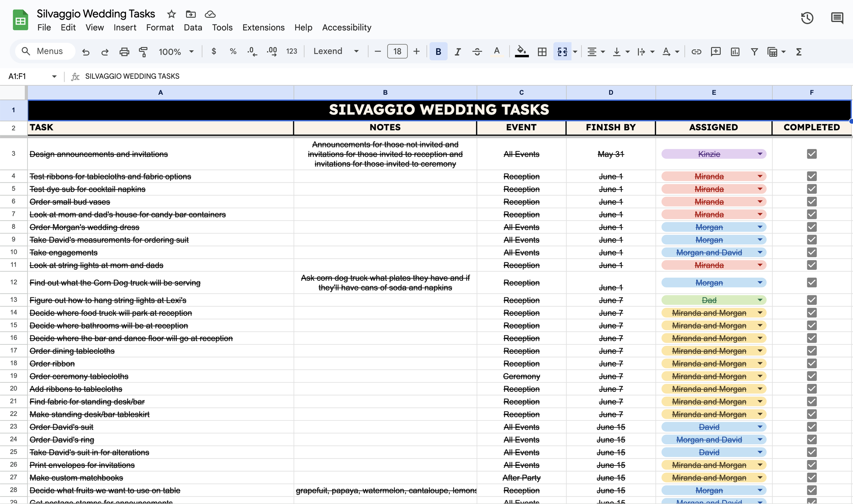Select the Format as currency icon
Screen dimensions: 853x504
[x=214, y=51]
